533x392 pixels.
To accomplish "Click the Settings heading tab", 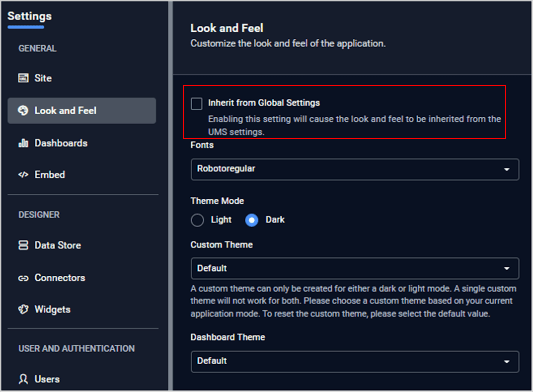I will click(29, 16).
